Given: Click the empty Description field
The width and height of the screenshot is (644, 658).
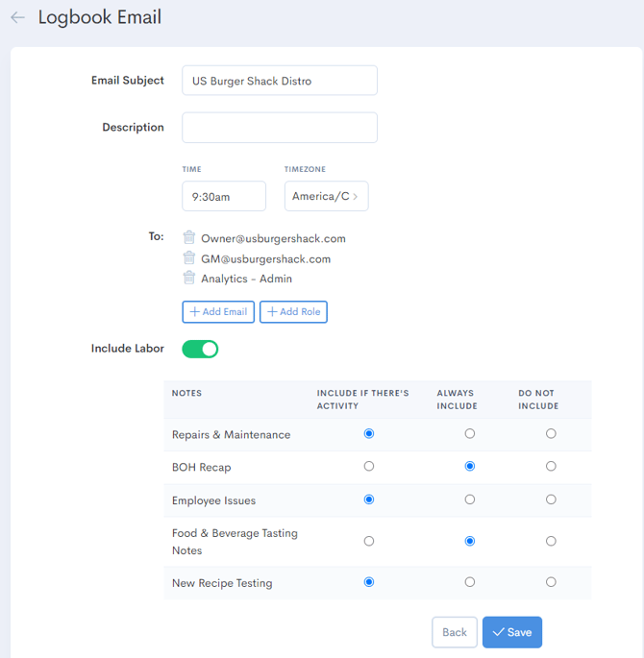Looking at the screenshot, I should (x=279, y=128).
